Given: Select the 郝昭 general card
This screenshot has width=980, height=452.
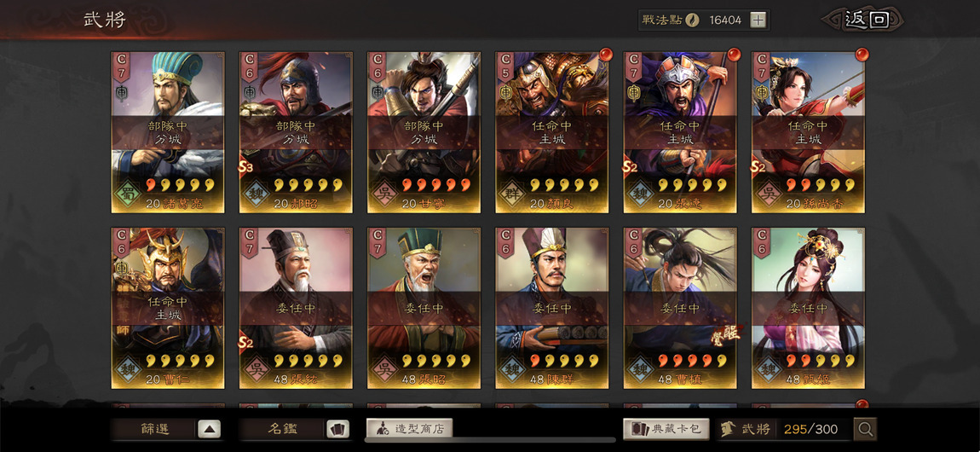Looking at the screenshot, I should tap(296, 132).
